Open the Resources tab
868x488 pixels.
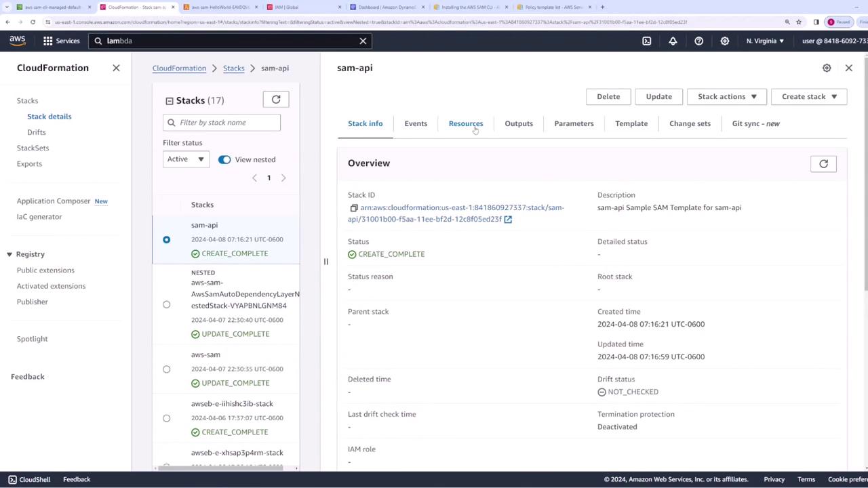coord(466,123)
